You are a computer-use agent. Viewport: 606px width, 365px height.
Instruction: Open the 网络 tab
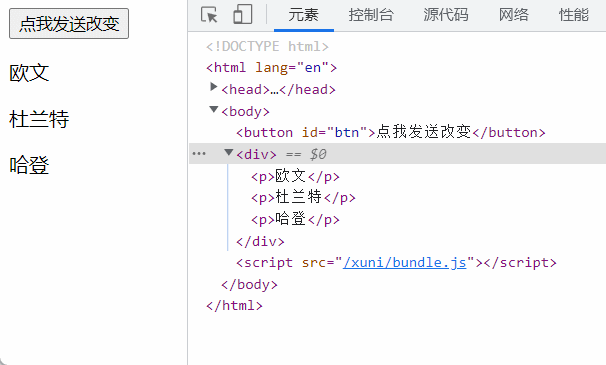coord(514,15)
